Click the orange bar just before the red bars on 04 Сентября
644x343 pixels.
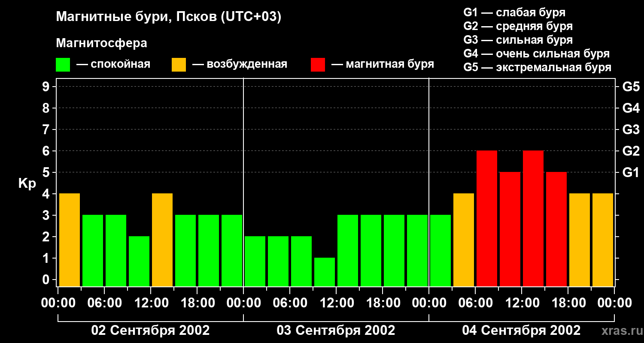point(464,240)
